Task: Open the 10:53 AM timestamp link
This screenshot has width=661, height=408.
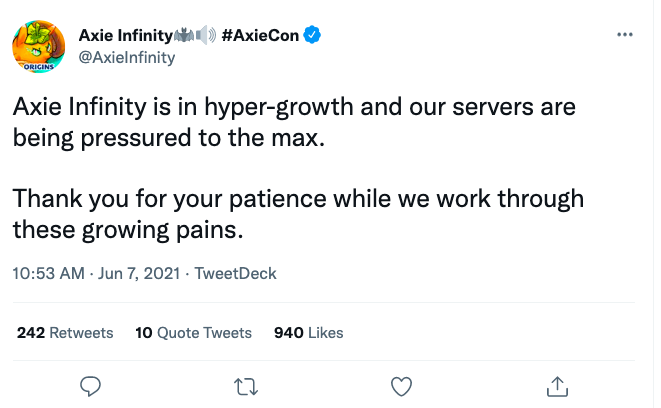Action: pyautogui.click(x=46, y=273)
